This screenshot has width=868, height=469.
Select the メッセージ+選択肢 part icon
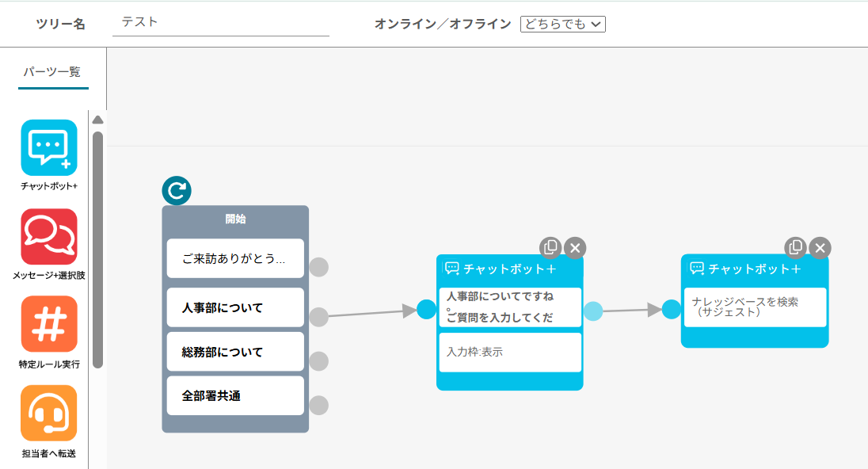point(49,237)
